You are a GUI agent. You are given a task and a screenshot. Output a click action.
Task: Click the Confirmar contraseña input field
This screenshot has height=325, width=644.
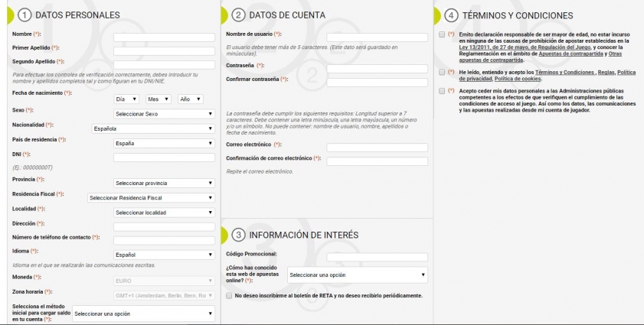377,83
